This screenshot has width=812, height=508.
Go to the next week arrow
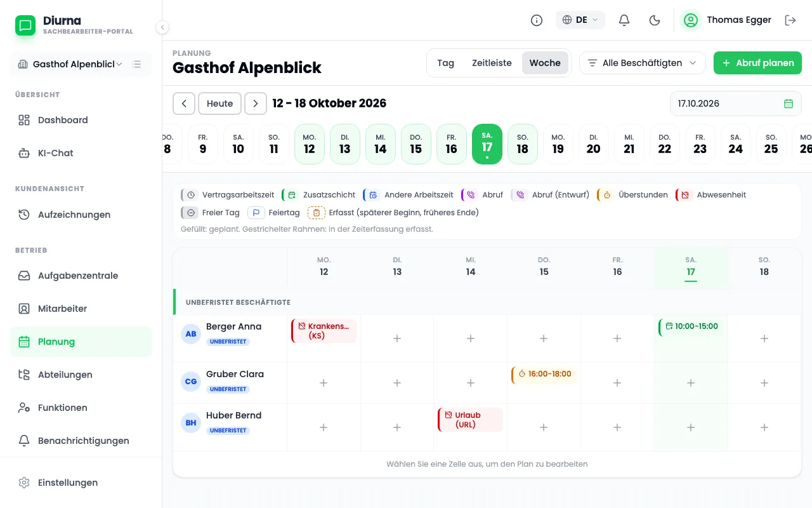256,104
